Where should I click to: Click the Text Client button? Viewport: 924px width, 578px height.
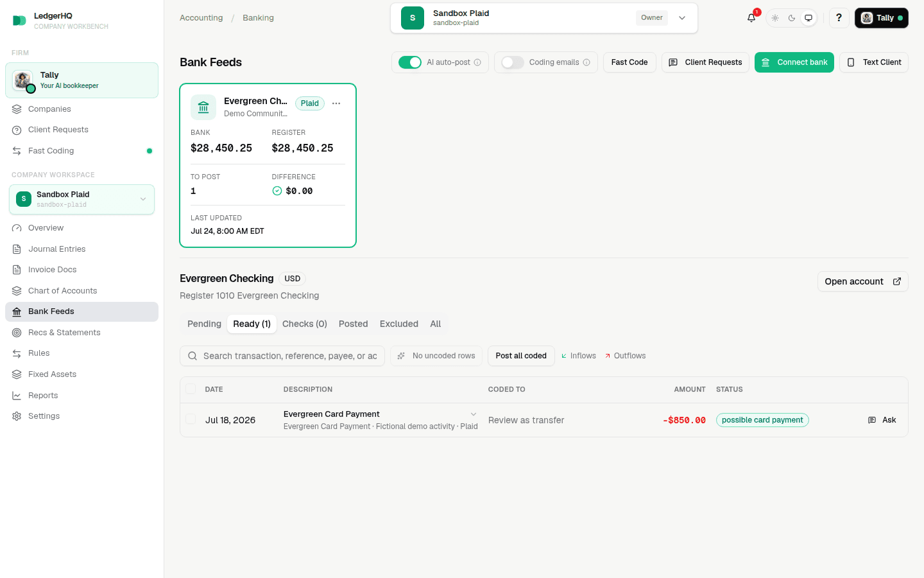[874, 62]
